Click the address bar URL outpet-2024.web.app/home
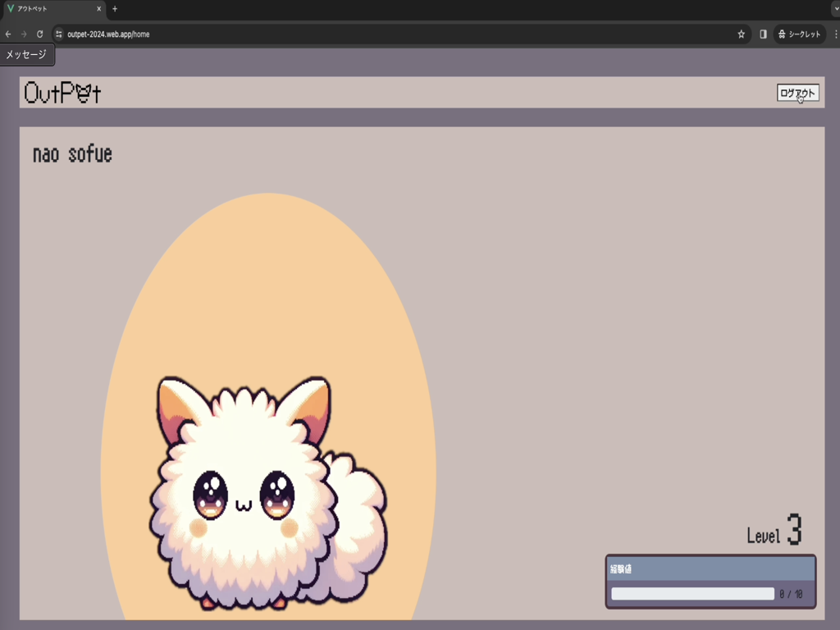This screenshot has height=630, width=840. pyautogui.click(x=108, y=34)
